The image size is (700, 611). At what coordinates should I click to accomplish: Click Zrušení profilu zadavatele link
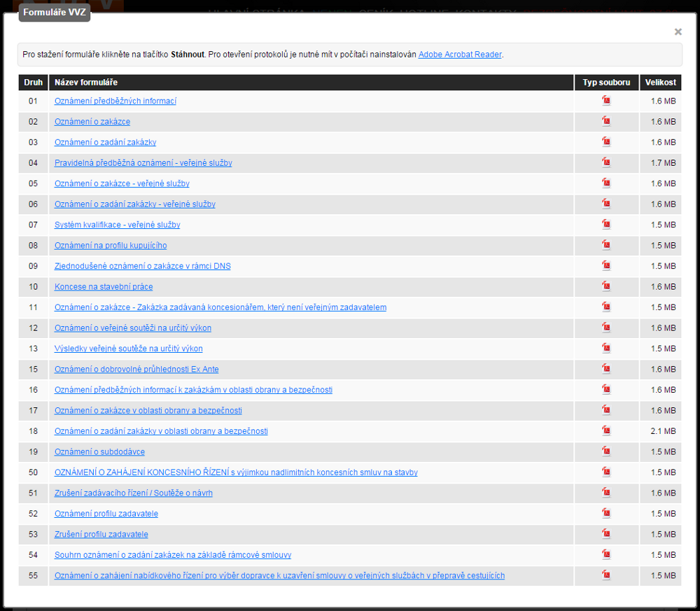point(101,534)
